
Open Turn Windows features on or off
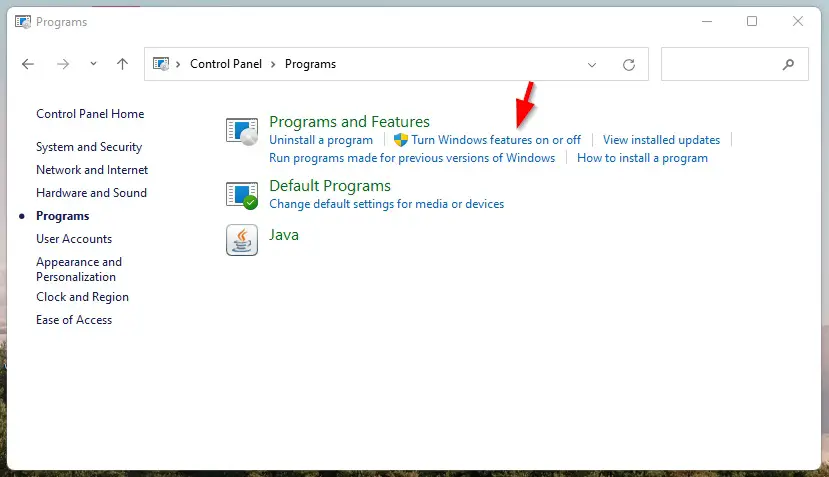click(496, 140)
